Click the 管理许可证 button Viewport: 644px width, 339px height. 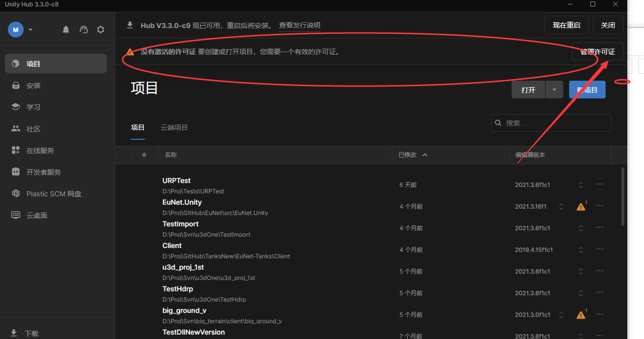point(598,52)
